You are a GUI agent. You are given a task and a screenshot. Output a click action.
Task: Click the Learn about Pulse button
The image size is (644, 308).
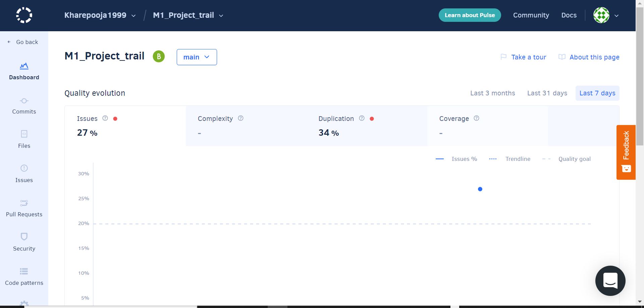pos(470,15)
